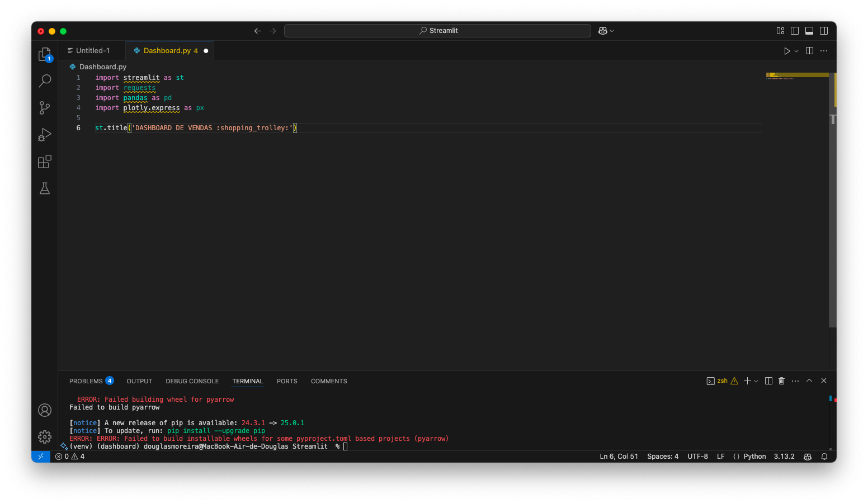Viewport: 868px width, 504px height.
Task: Toggle the secondary side bar
Action: coord(824,31)
